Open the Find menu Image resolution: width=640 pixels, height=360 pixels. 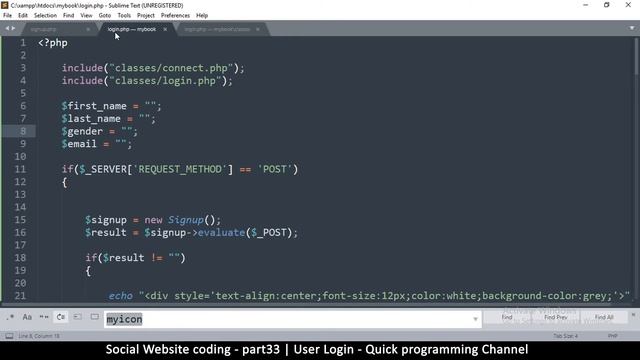(69, 16)
